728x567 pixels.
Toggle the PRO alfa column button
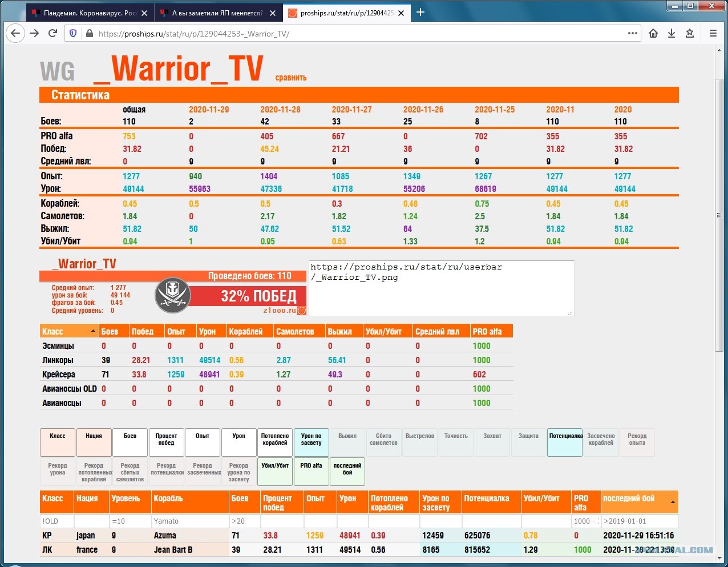311,472
